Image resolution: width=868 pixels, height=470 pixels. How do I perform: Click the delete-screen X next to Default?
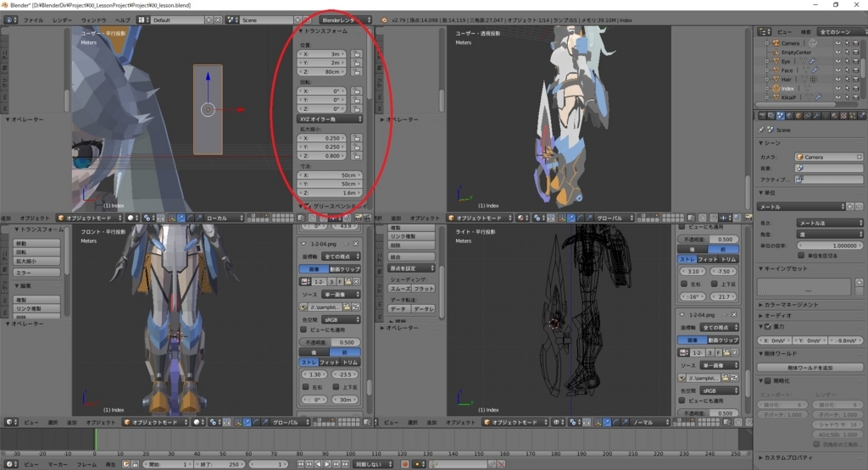point(218,20)
